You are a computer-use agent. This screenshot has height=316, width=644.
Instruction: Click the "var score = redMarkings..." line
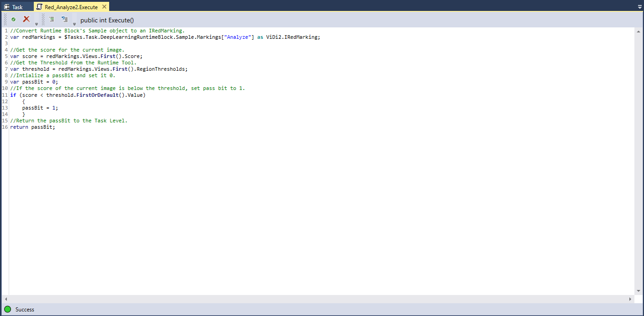pos(76,56)
